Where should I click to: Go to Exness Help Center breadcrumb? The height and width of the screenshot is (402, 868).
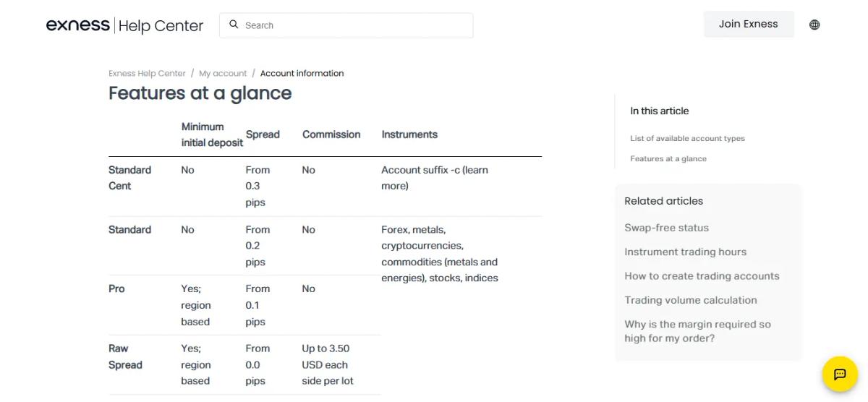coord(147,73)
